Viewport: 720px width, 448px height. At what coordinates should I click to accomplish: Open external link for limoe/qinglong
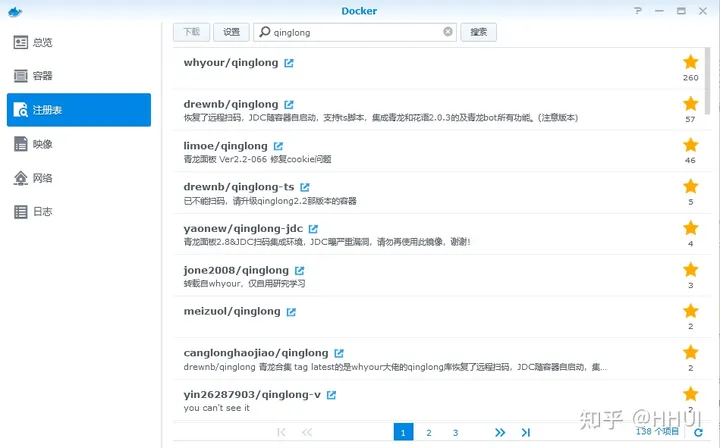click(x=278, y=146)
